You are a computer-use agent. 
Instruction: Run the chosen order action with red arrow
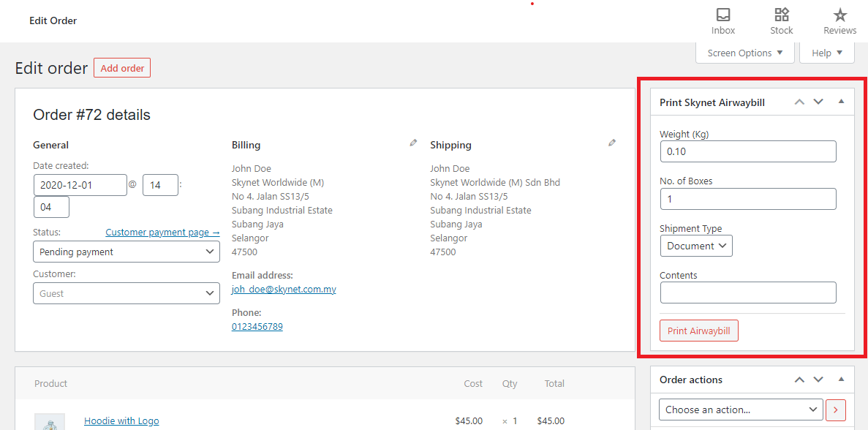click(x=835, y=410)
